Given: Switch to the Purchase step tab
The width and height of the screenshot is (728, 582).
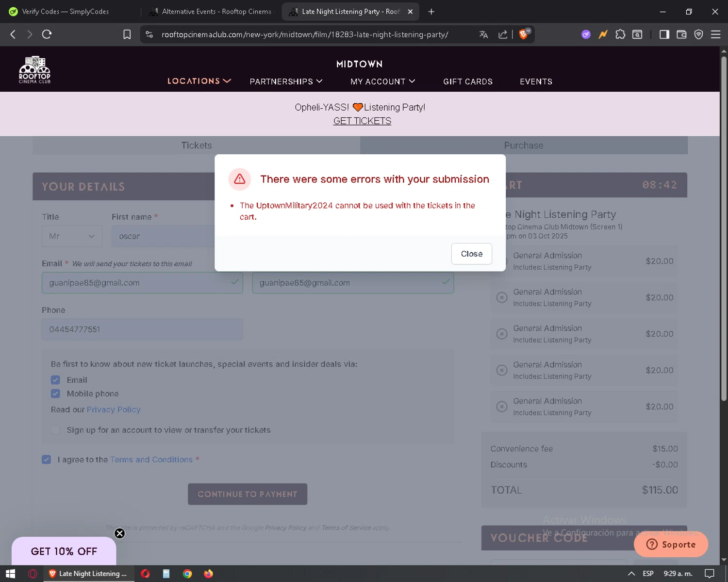Looking at the screenshot, I should coord(524,145).
